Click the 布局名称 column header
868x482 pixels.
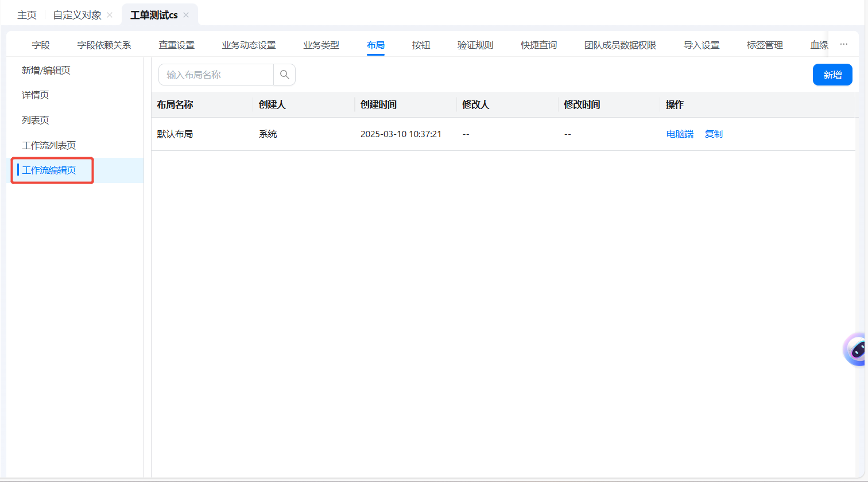175,104
